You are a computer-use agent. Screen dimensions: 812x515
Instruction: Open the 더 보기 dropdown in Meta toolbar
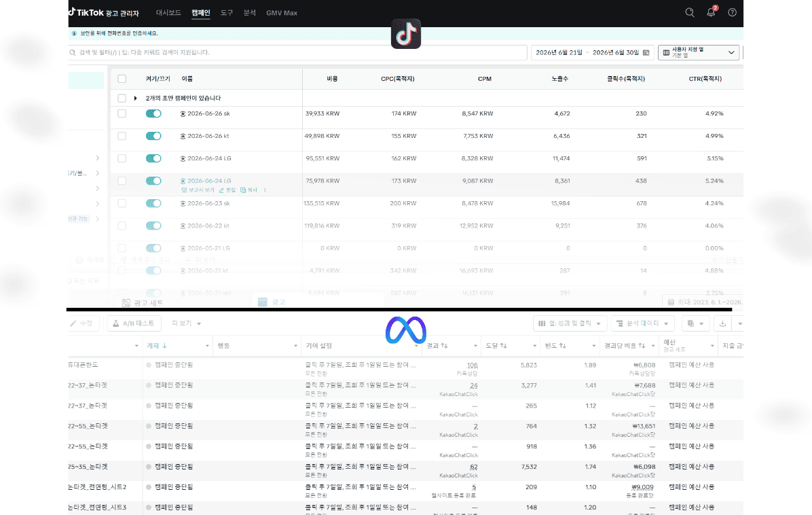click(187, 323)
